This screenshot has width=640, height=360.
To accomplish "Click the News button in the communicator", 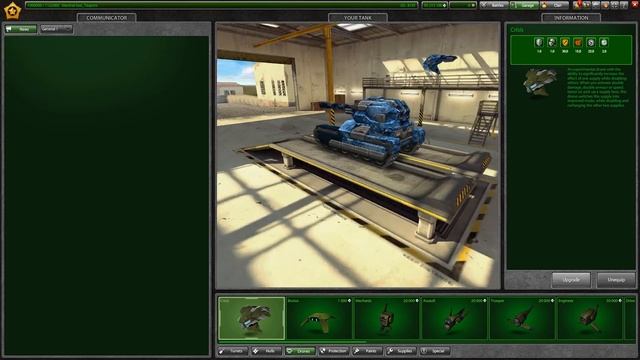I will pyautogui.click(x=21, y=29).
